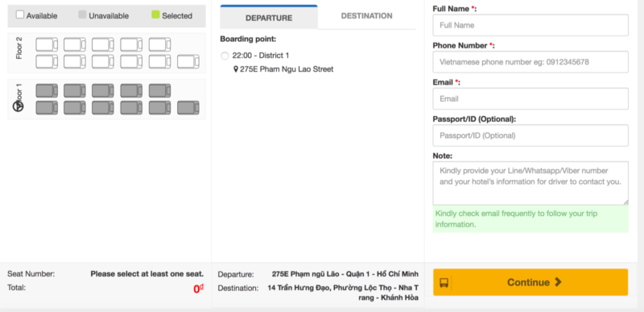Select third seat in Floor 2 upper row
The image size is (644, 312).
103,44
